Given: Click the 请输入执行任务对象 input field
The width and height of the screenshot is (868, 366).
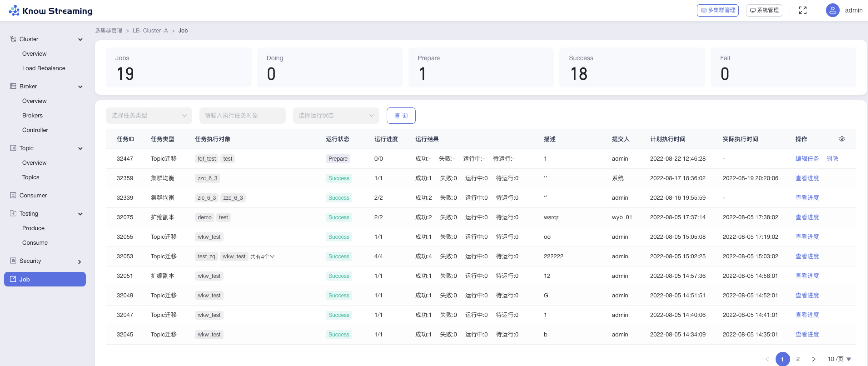Looking at the screenshot, I should (x=242, y=115).
